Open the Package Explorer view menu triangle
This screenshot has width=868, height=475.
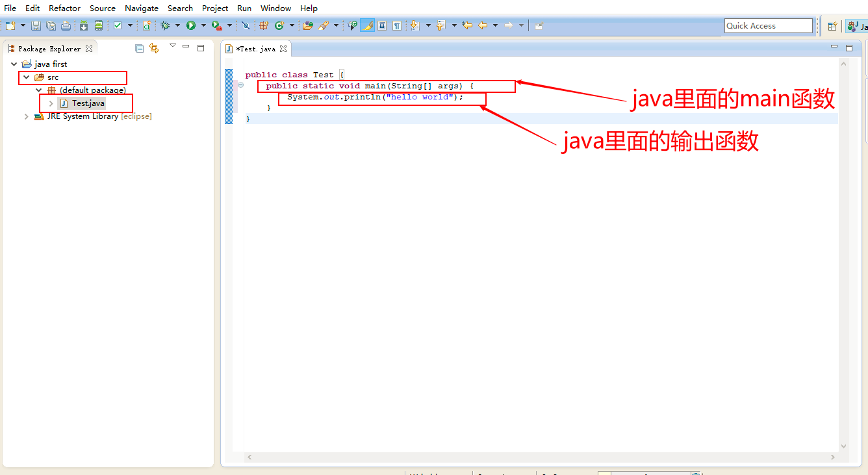pyautogui.click(x=173, y=45)
